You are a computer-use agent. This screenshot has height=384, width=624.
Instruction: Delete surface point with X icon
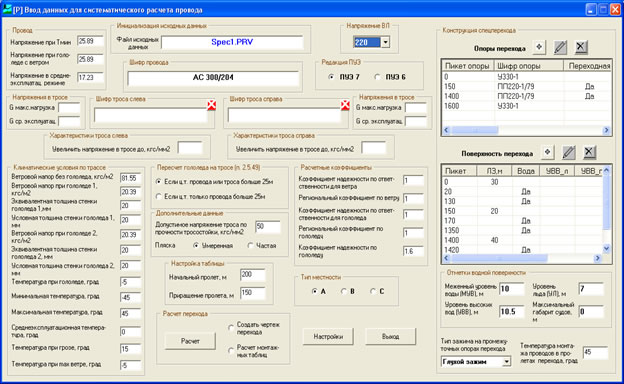[589, 152]
